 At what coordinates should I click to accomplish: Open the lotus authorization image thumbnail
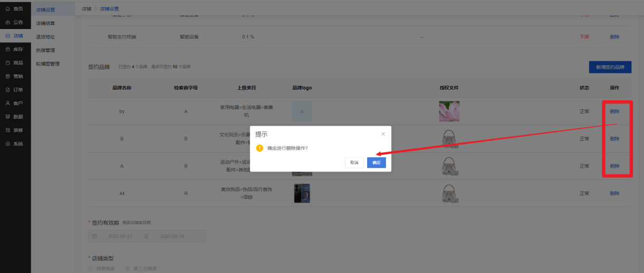[449, 111]
